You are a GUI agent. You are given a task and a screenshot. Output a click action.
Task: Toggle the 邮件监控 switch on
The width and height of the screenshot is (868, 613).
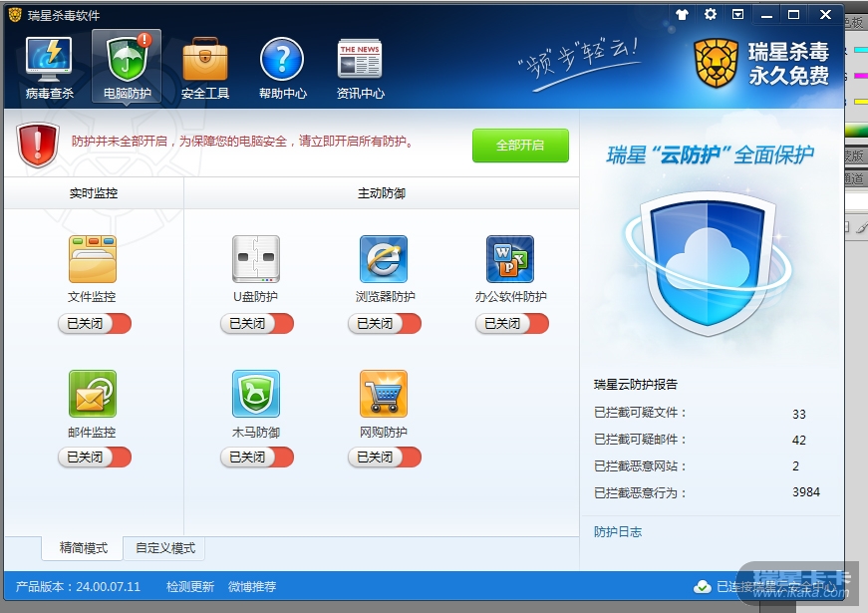95,458
